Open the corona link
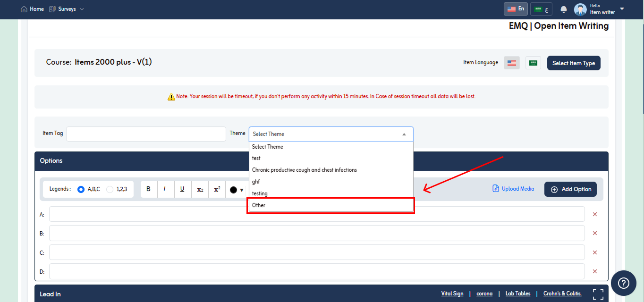 pyautogui.click(x=484, y=294)
